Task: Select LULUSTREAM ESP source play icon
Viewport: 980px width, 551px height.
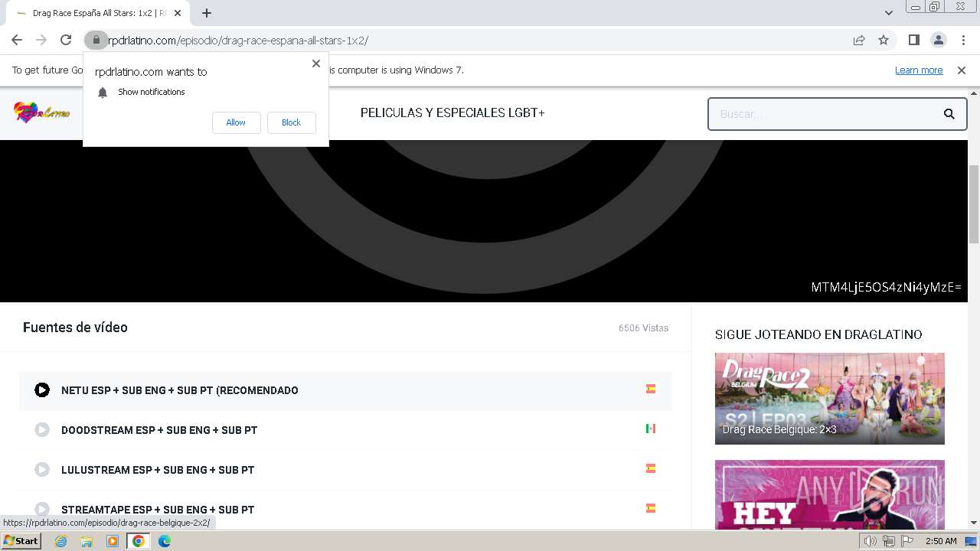Action: (42, 470)
